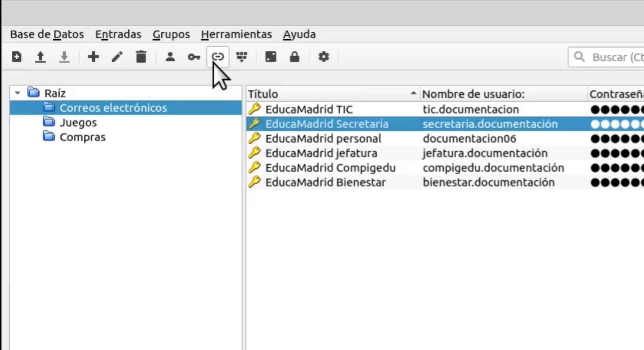Open the Base de Datos menu
This screenshot has height=350, width=644.
[47, 34]
